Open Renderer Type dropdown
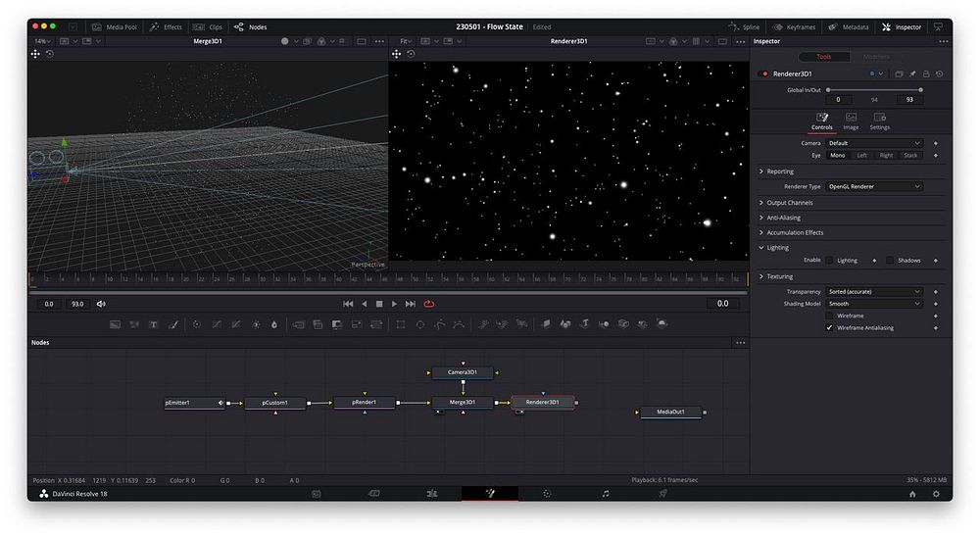The width and height of the screenshot is (980, 537). [x=874, y=186]
